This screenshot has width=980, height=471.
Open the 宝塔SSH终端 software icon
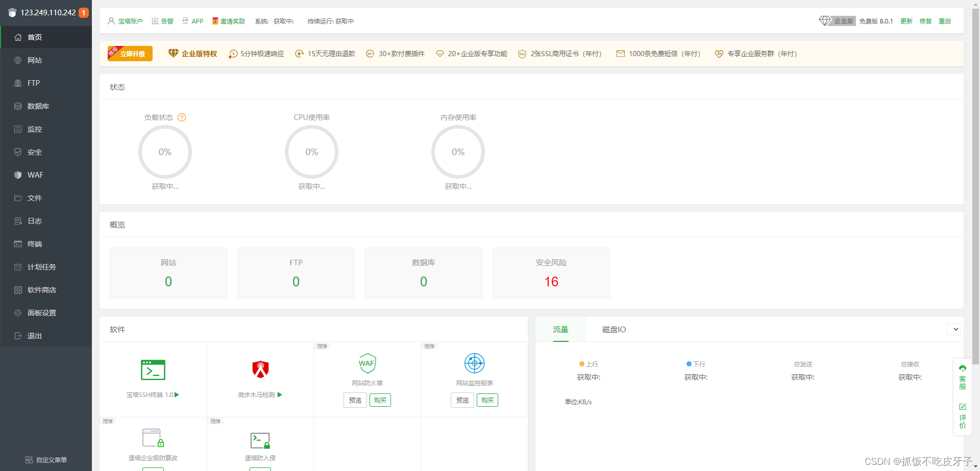pyautogui.click(x=153, y=370)
